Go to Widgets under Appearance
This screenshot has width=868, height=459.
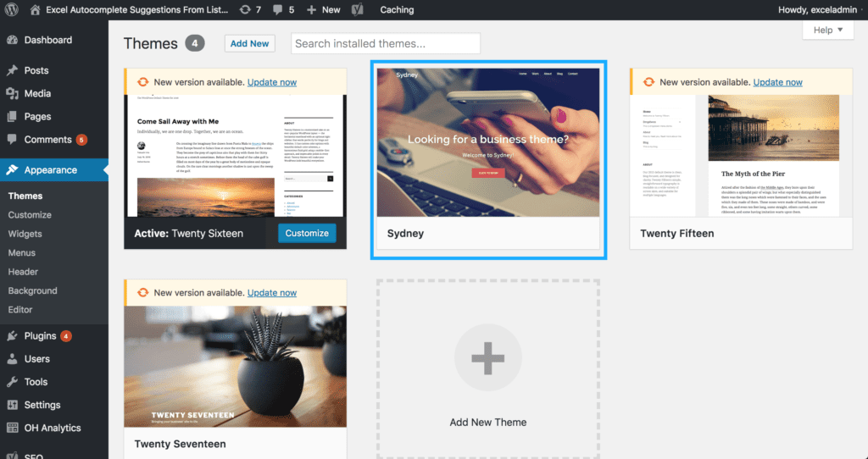(x=25, y=234)
